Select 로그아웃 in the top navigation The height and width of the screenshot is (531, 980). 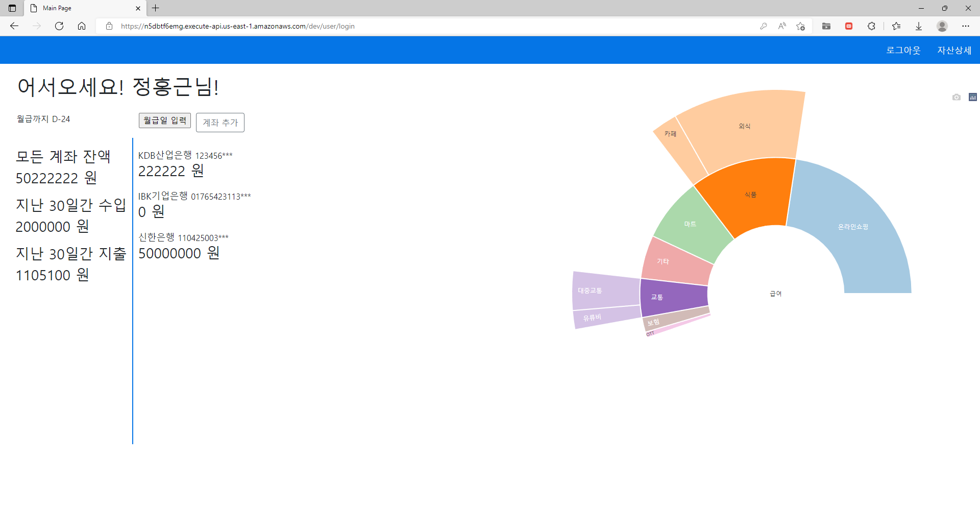(902, 50)
